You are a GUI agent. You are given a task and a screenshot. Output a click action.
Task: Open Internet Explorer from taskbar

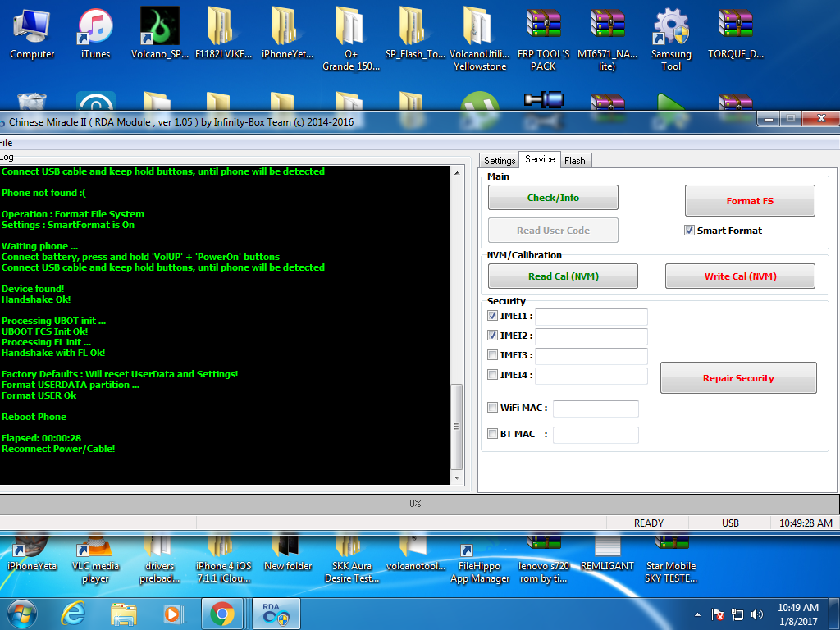75,614
